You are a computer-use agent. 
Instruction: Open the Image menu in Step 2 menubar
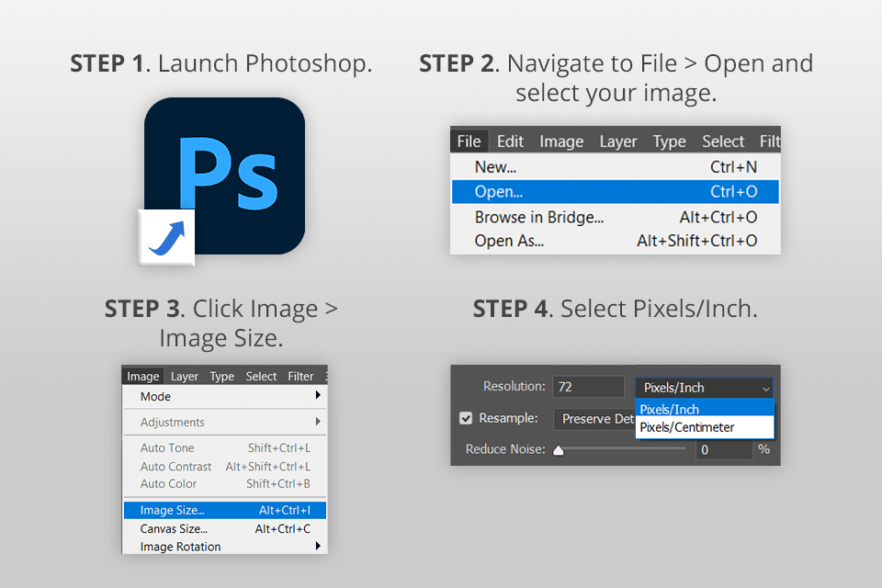pos(561,141)
